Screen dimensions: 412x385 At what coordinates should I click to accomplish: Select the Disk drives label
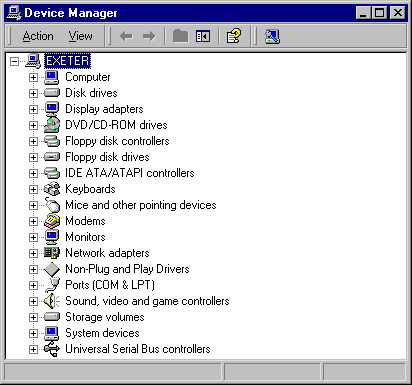click(91, 93)
